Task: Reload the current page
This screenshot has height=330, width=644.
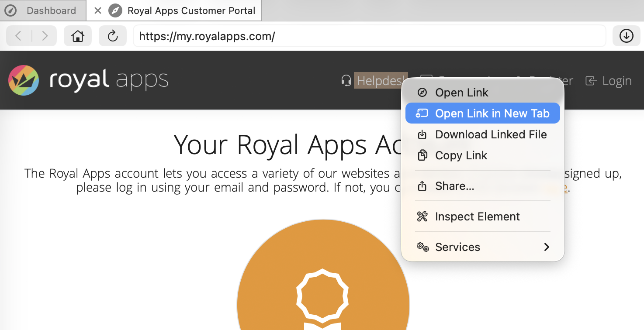Action: point(113,36)
